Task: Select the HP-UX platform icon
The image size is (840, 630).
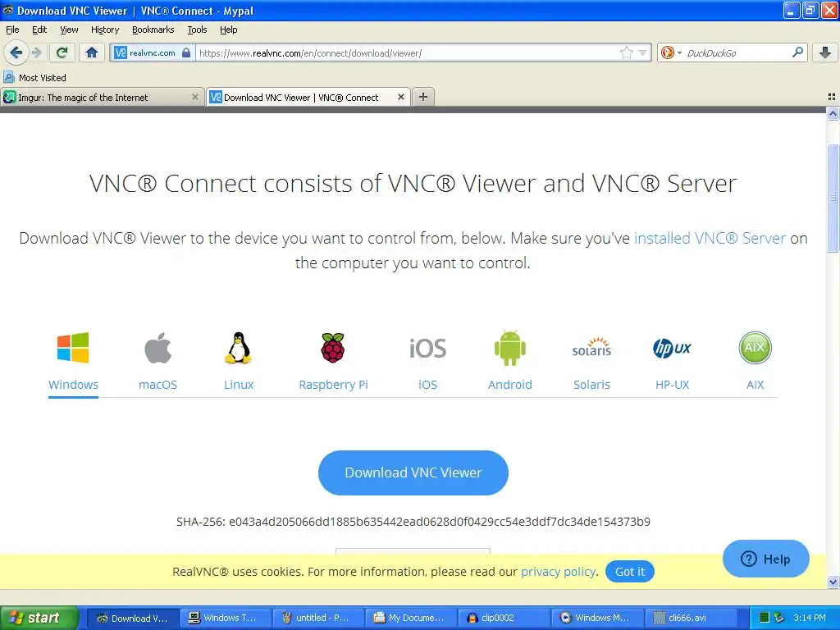Action: coord(673,348)
